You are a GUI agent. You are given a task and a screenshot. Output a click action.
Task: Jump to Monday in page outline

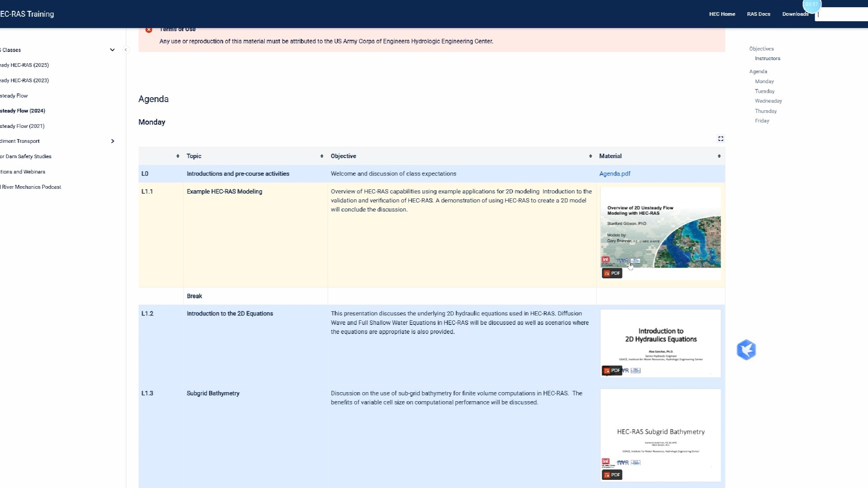click(764, 81)
